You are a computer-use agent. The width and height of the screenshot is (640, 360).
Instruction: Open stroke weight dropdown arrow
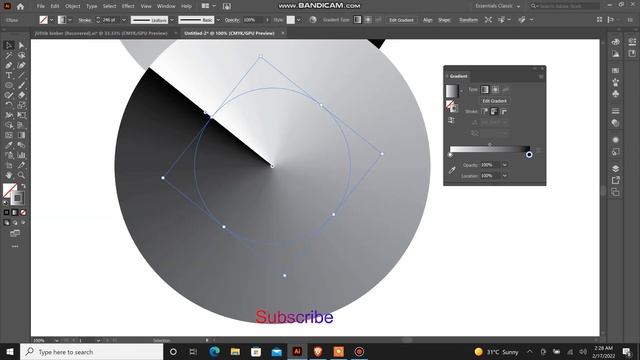124,20
